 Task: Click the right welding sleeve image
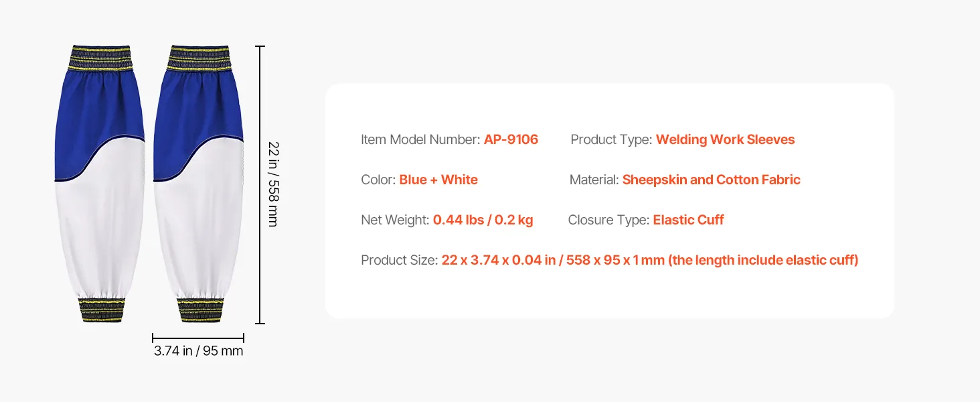pyautogui.click(x=198, y=184)
